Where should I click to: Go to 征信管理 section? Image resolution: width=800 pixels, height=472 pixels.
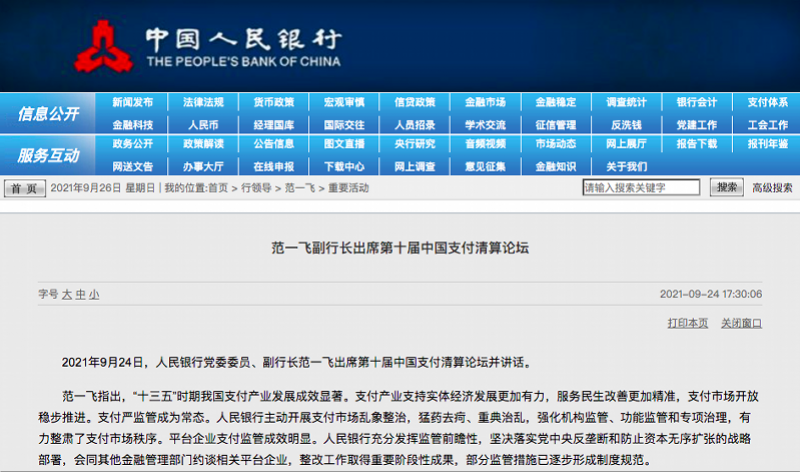pos(556,125)
